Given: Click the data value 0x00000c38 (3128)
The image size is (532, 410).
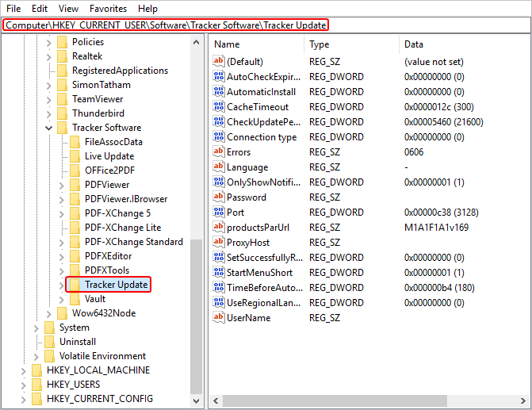Looking at the screenshot, I should pyautogui.click(x=441, y=212).
